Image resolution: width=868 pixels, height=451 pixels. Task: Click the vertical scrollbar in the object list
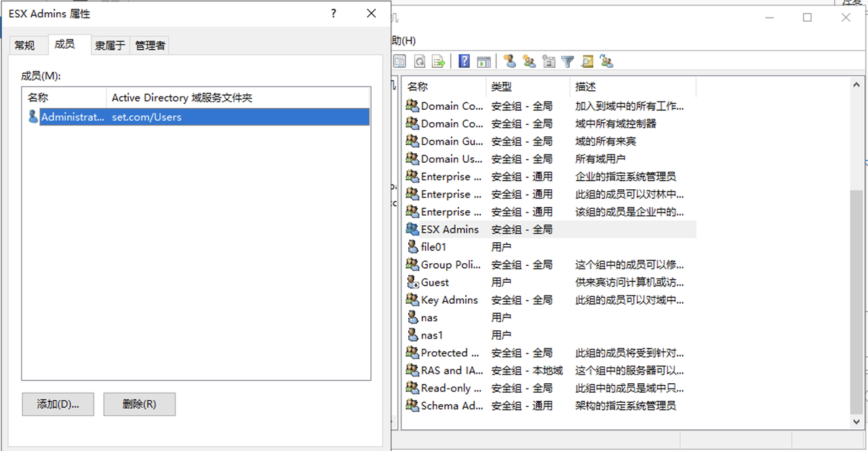[x=858, y=298]
